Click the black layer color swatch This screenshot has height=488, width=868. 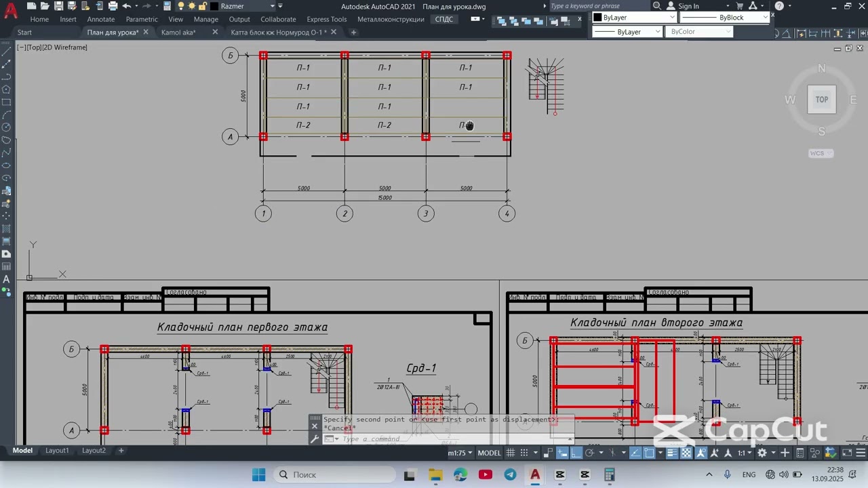coord(214,6)
